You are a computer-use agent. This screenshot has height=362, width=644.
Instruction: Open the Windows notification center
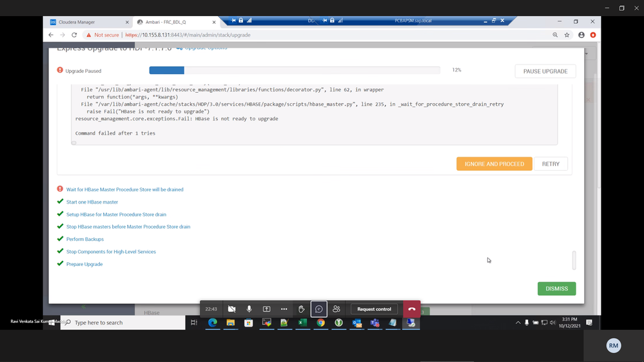click(589, 323)
